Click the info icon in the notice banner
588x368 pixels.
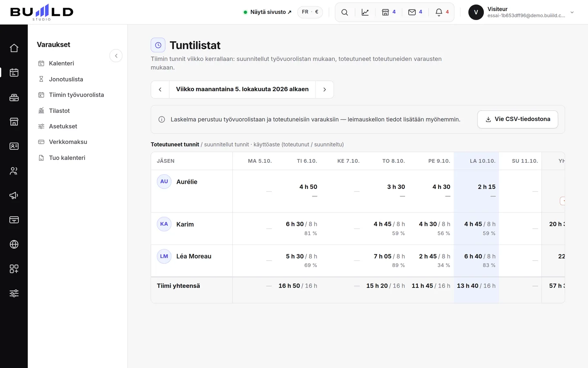[162, 119]
